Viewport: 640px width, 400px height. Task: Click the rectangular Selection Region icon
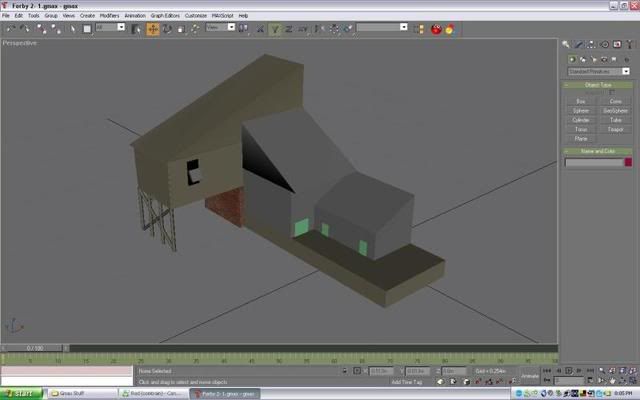pyautogui.click(x=87, y=29)
